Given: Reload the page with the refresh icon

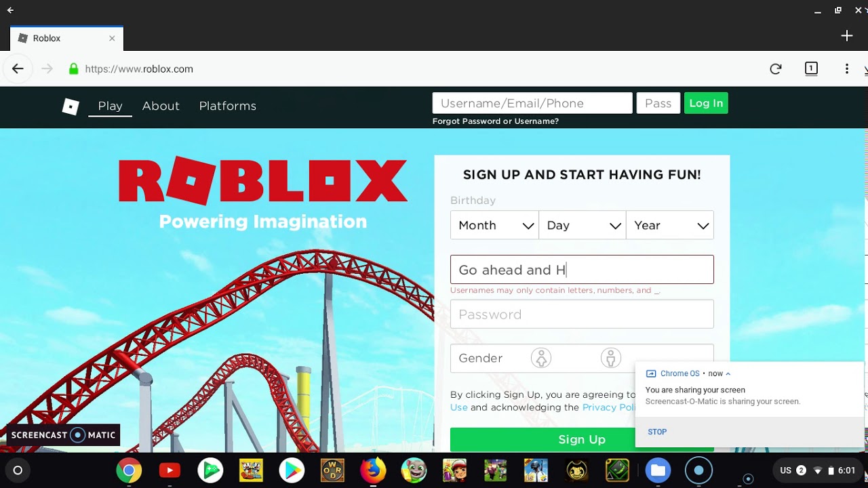Looking at the screenshot, I should pyautogui.click(x=776, y=68).
